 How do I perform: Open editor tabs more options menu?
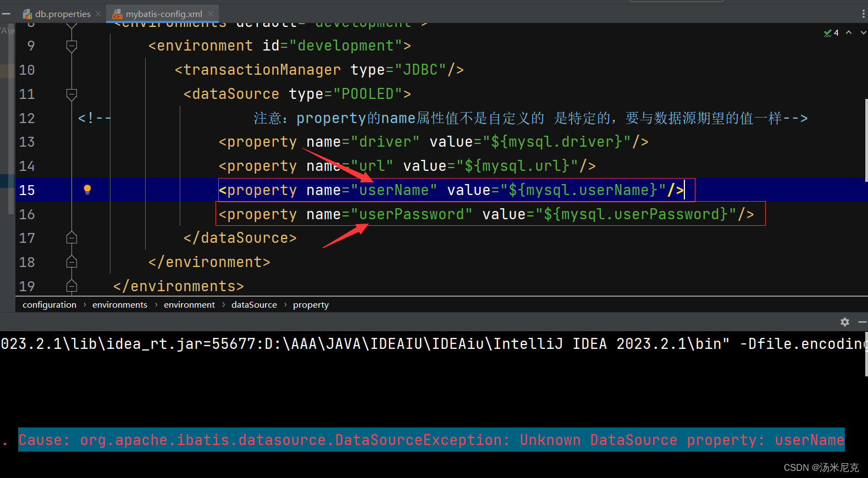(x=864, y=14)
